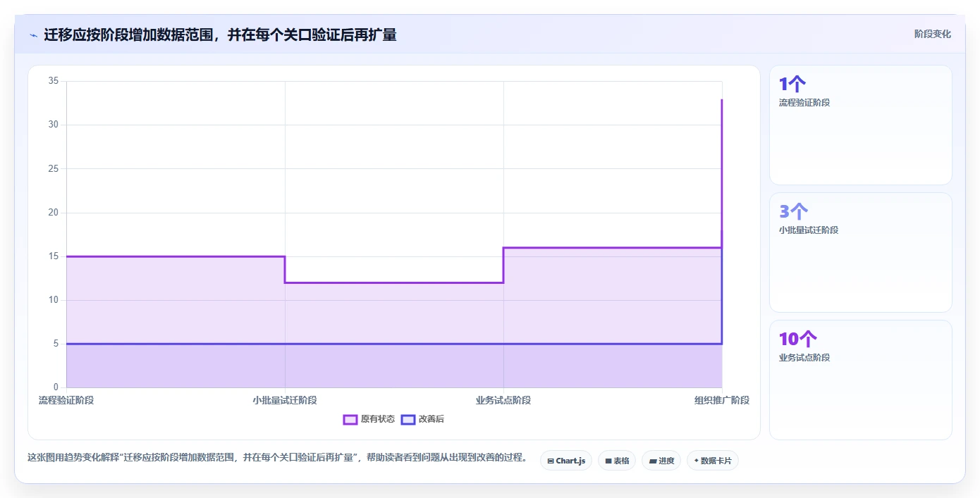Click the title 迁移应按阶段增加数据范围 heading

point(220,35)
